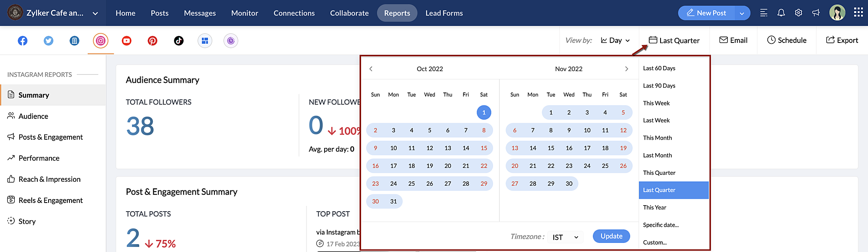Open the notifications bell

781,13
